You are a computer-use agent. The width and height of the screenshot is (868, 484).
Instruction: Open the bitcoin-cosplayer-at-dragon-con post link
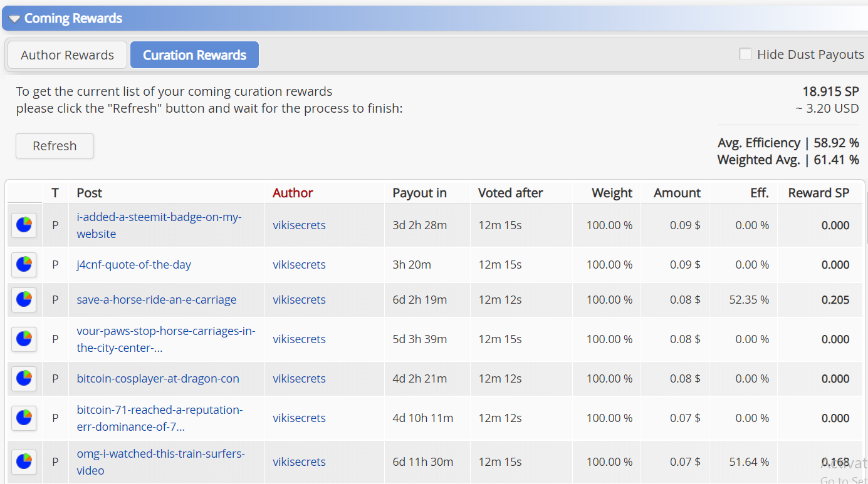157,379
